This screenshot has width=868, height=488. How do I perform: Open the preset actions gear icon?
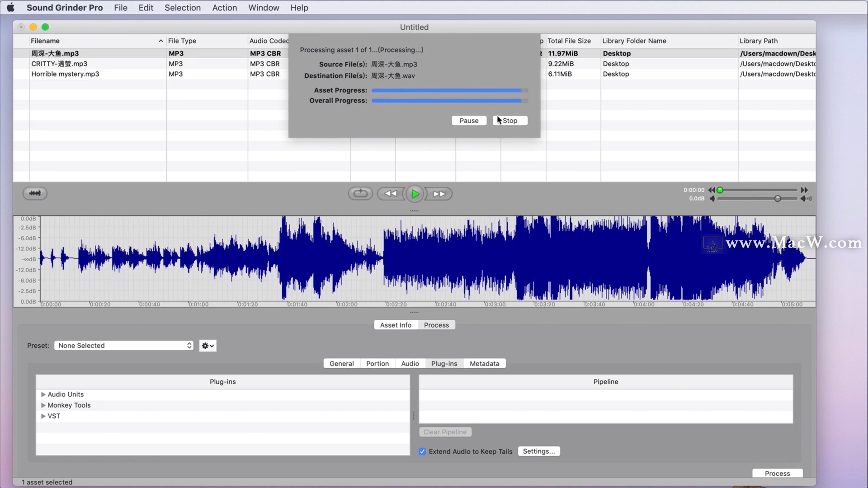click(x=207, y=345)
